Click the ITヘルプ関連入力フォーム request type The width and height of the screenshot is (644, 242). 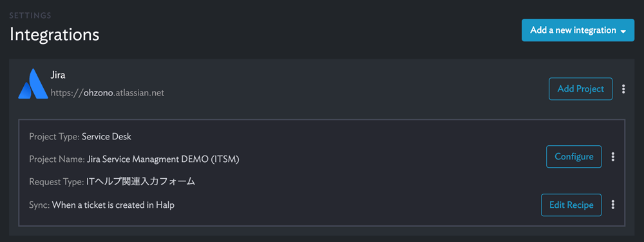[x=140, y=181]
